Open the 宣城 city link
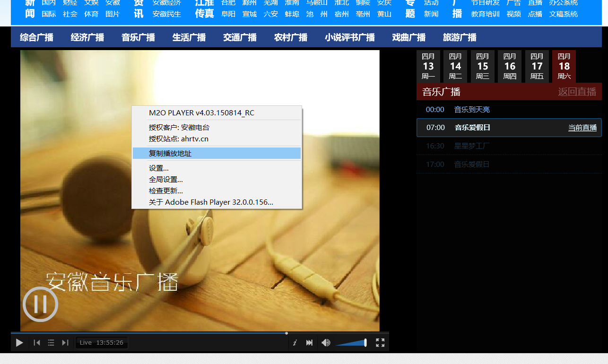608x364 pixels. tap(250, 14)
